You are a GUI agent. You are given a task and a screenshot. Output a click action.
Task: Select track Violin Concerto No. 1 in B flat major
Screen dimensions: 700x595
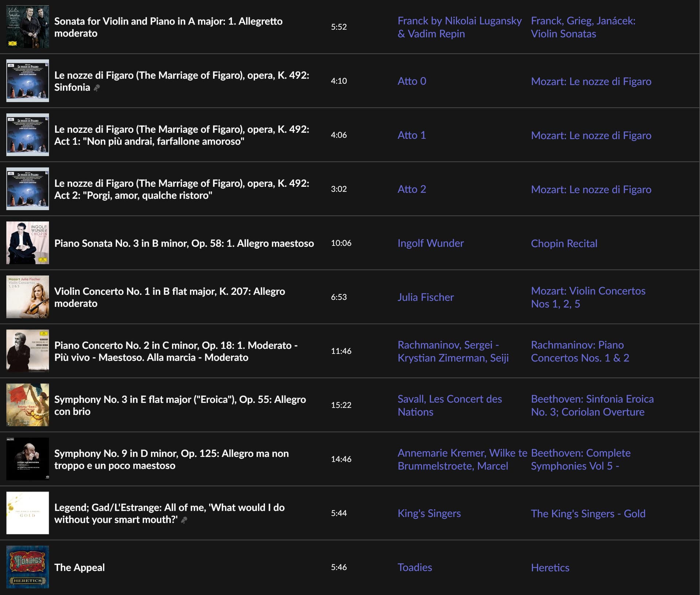[170, 297]
